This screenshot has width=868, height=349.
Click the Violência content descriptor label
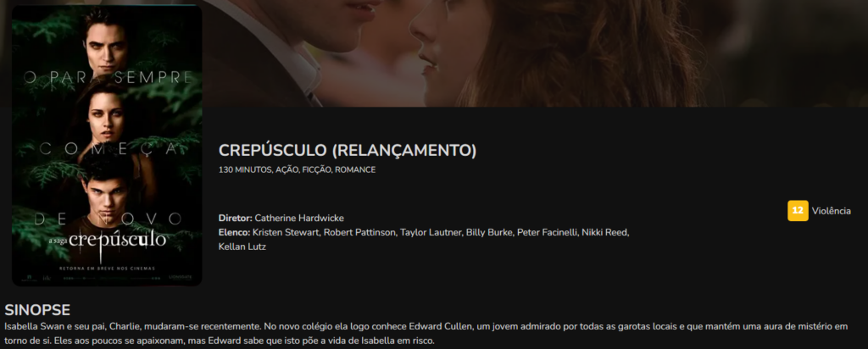tap(831, 211)
